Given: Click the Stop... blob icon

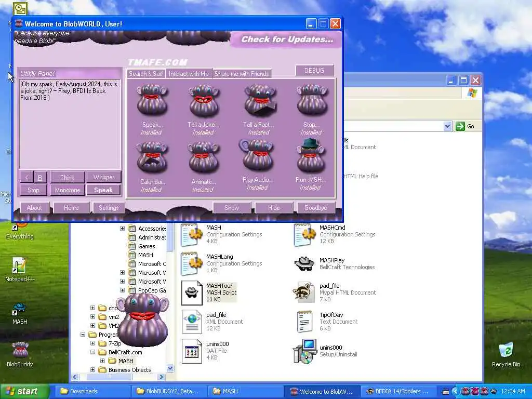Looking at the screenshot, I should tap(312, 101).
